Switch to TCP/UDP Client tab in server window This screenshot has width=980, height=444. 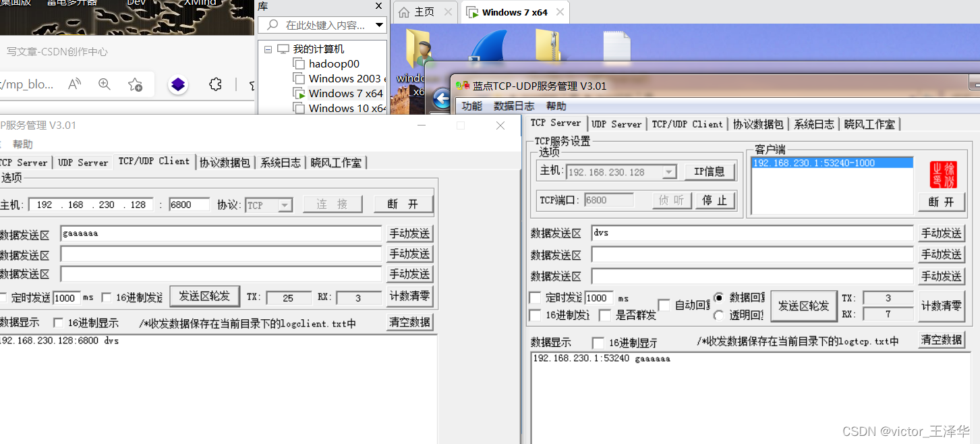(x=687, y=124)
